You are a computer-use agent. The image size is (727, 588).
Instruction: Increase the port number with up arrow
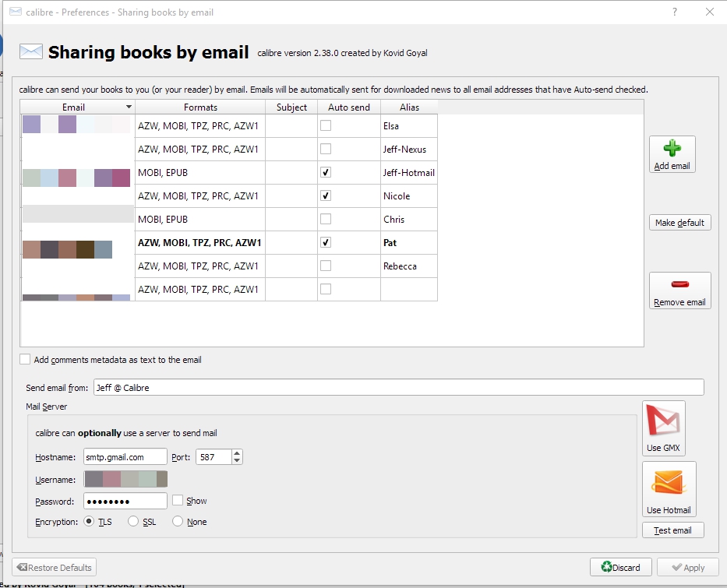[x=237, y=453]
